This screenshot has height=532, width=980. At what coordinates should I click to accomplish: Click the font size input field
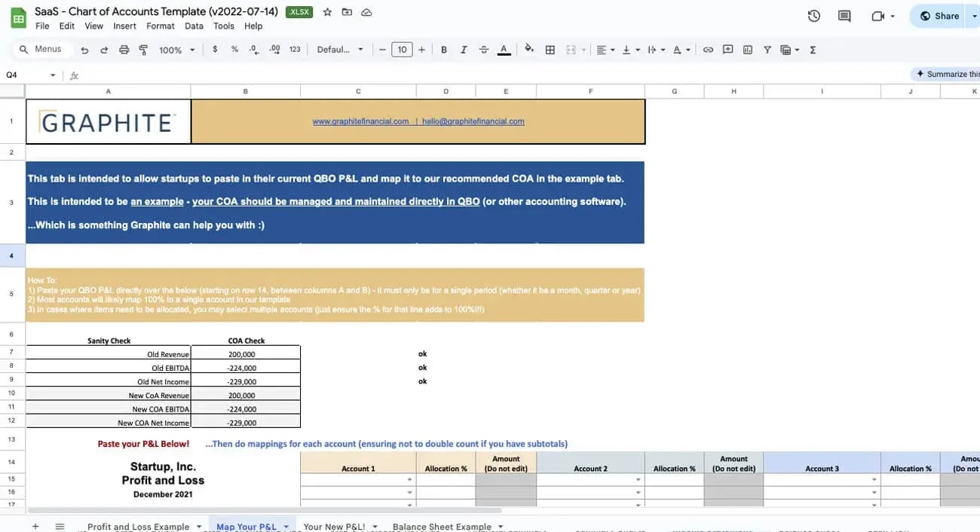click(x=402, y=50)
